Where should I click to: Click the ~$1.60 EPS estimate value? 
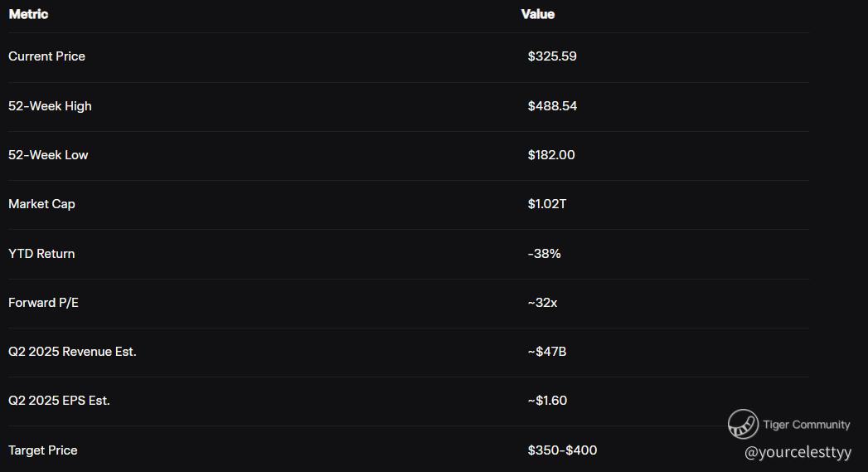click(x=547, y=401)
